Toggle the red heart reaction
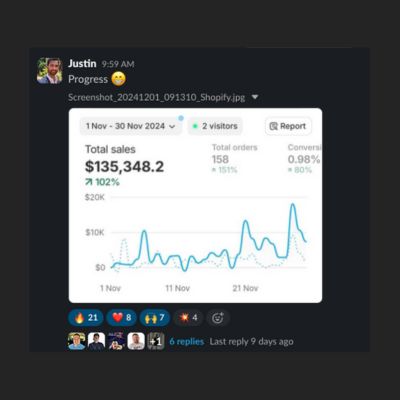Image resolution: width=400 pixels, height=400 pixels. 121,317
